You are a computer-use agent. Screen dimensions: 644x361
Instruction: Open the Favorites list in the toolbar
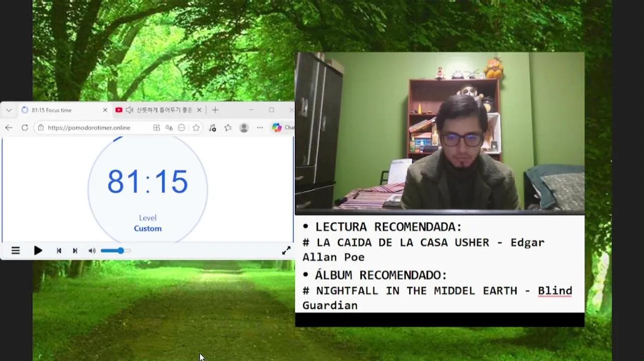click(x=228, y=128)
